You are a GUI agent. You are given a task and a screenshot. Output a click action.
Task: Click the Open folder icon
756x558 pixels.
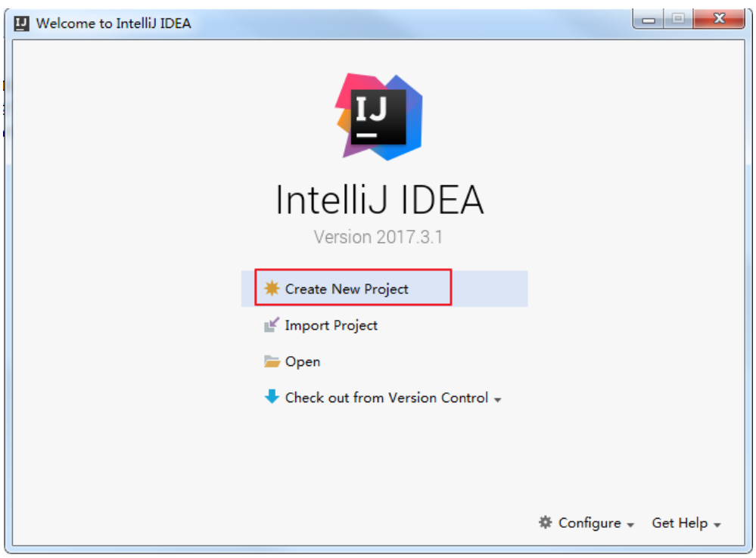(272, 361)
